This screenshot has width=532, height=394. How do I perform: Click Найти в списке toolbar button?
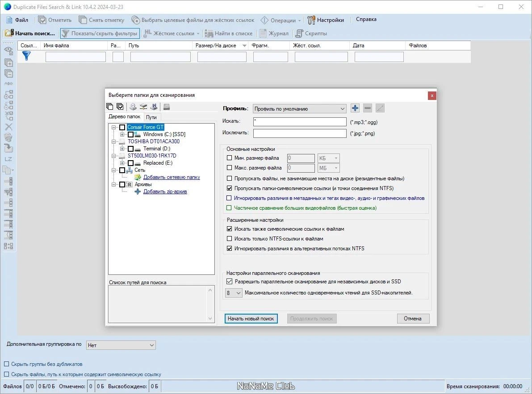point(229,33)
